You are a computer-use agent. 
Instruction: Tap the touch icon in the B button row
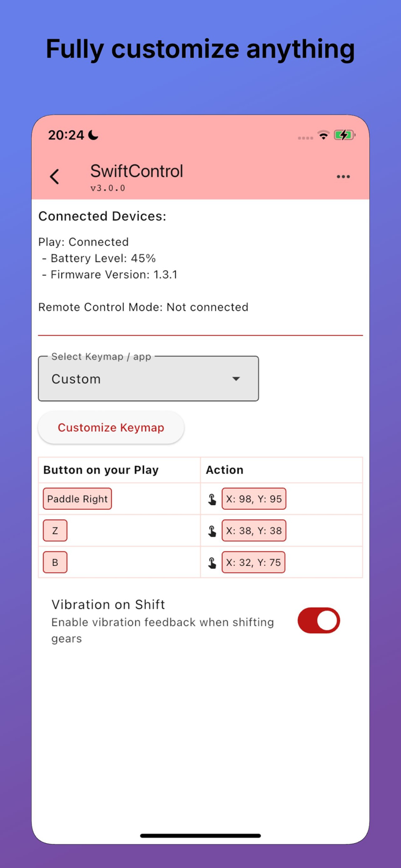coord(212,562)
